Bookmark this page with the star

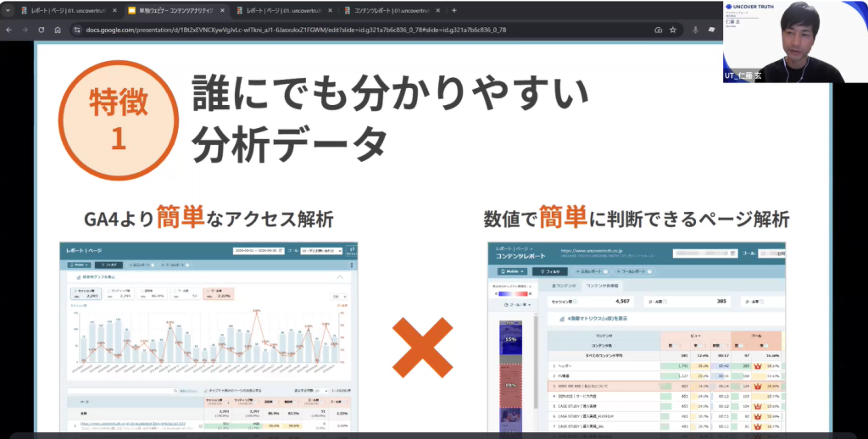pos(673,30)
